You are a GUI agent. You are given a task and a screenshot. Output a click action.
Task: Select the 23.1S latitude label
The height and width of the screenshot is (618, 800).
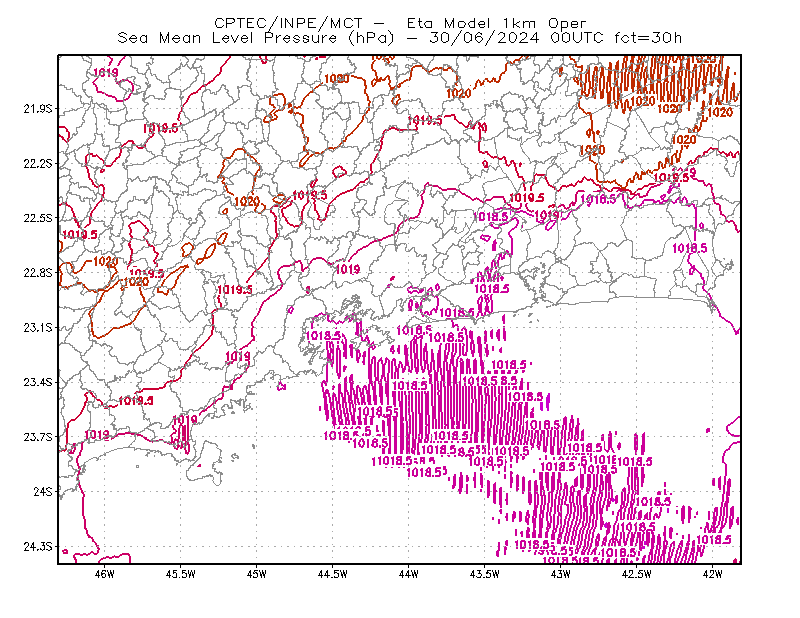pos(38,327)
